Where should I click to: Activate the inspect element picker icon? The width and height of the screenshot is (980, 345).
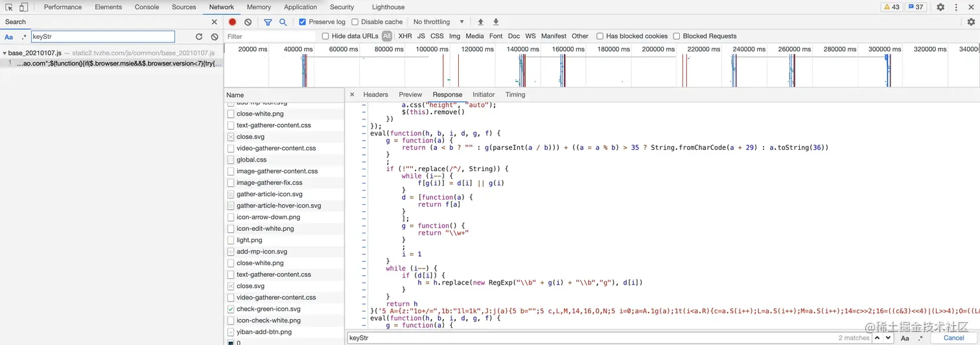[x=9, y=7]
